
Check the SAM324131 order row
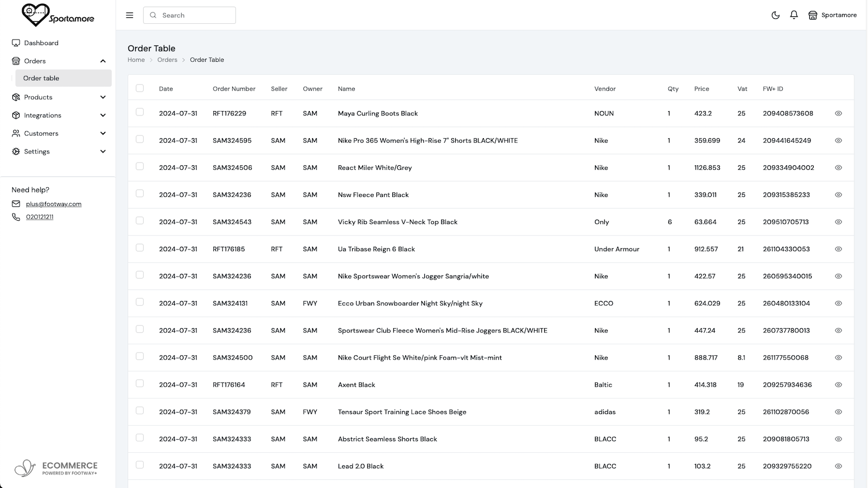pyautogui.click(x=140, y=302)
